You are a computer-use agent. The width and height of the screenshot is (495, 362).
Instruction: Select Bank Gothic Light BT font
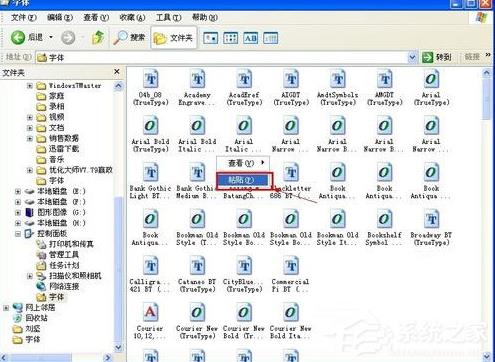[x=151, y=181]
